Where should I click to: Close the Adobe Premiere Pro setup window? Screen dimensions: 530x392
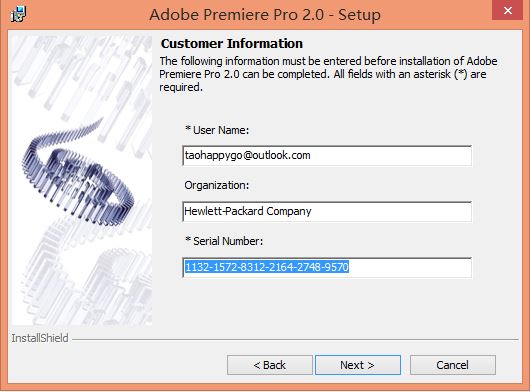(x=507, y=11)
